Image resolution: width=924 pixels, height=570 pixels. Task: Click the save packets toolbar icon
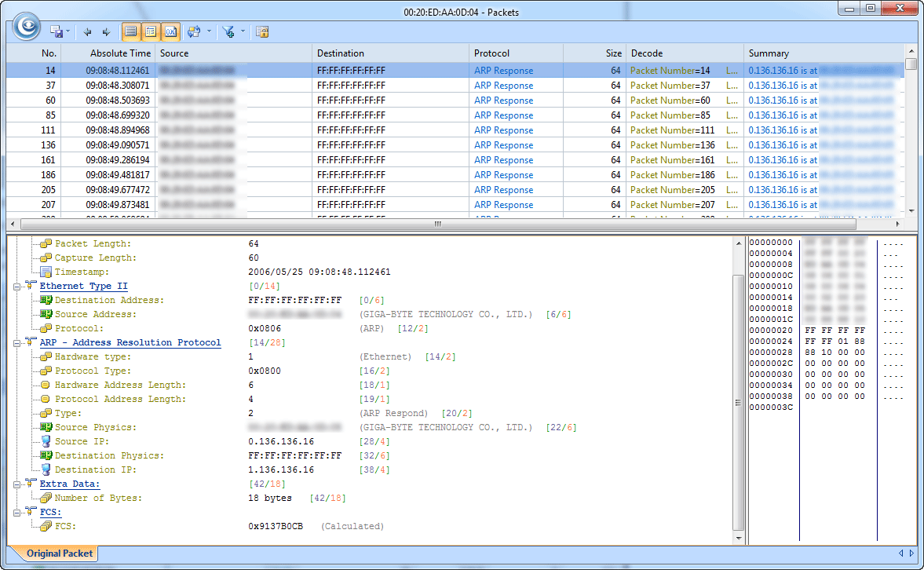(57, 32)
